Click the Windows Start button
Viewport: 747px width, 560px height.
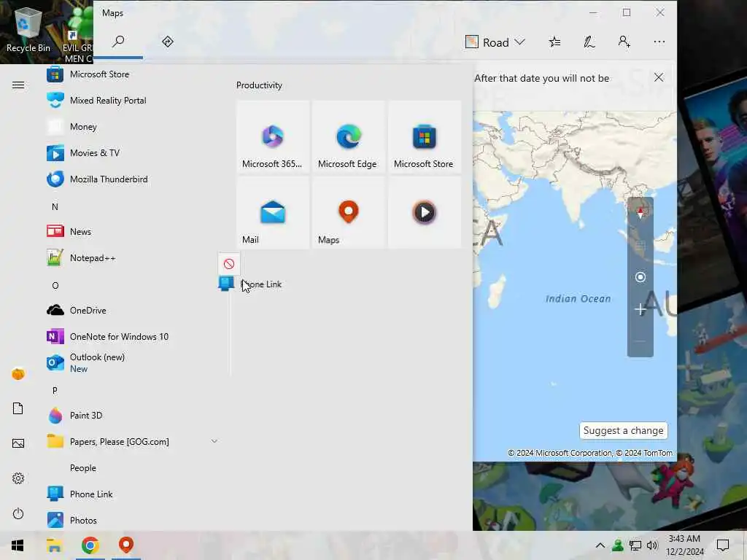point(18,545)
